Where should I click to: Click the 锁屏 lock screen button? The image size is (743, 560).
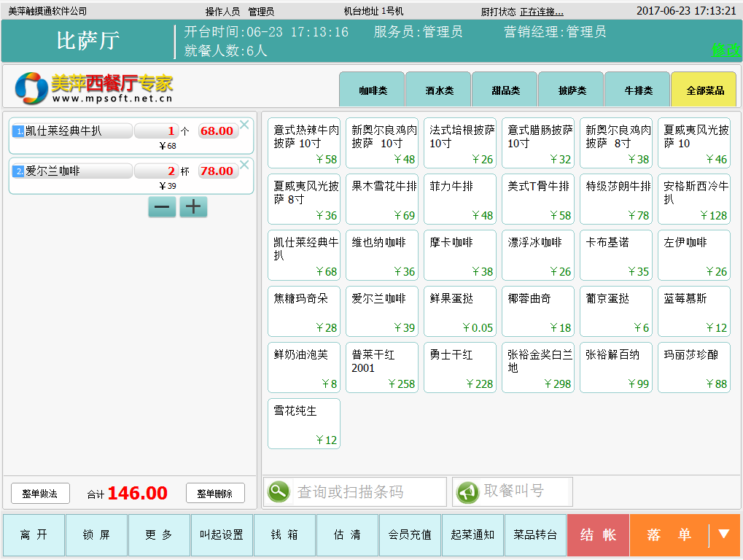pos(96,535)
